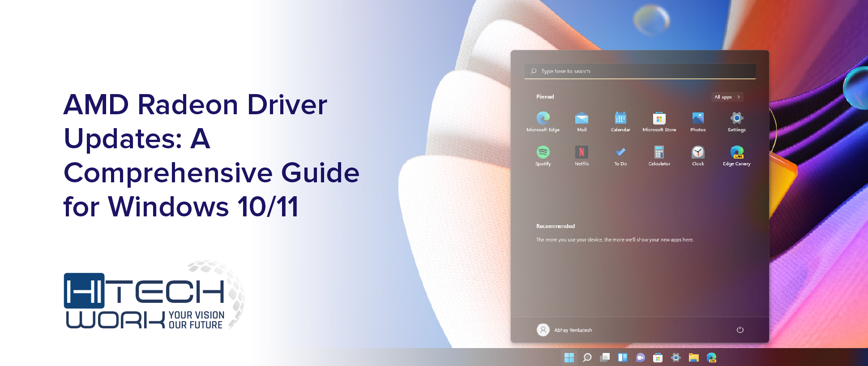Click the Type here to search field
The image size is (868, 366).
640,71
